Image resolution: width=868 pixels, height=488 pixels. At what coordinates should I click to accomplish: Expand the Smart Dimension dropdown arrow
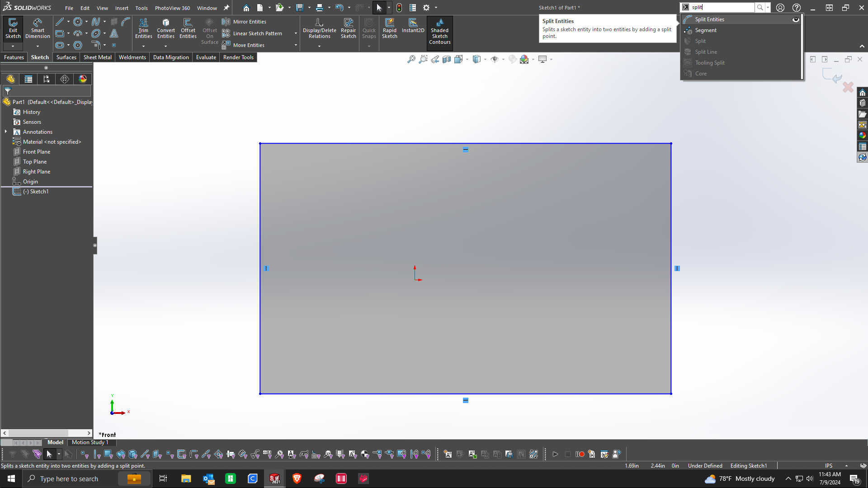tap(38, 46)
